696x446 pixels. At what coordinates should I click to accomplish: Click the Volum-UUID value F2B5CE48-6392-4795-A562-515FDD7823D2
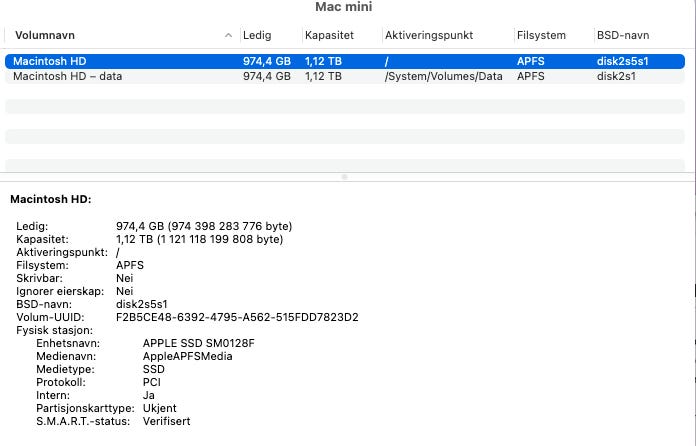click(x=237, y=317)
